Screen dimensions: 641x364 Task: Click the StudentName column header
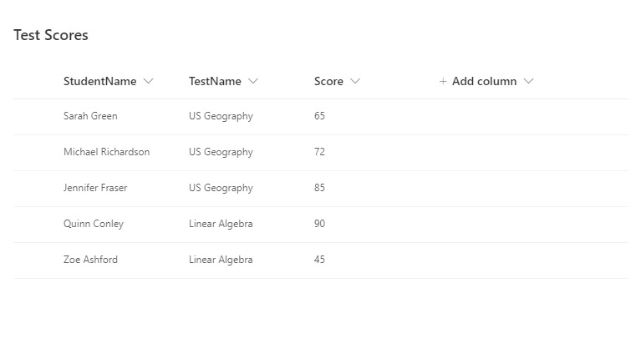click(x=99, y=81)
